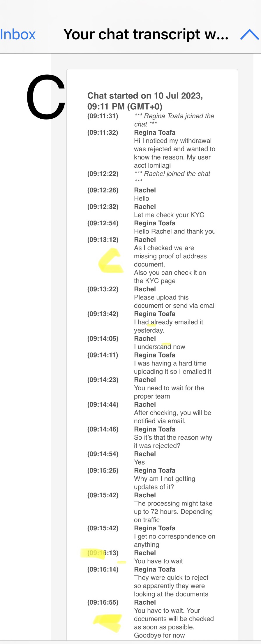
Task: Go back to the Inbox
Action: coord(18,34)
